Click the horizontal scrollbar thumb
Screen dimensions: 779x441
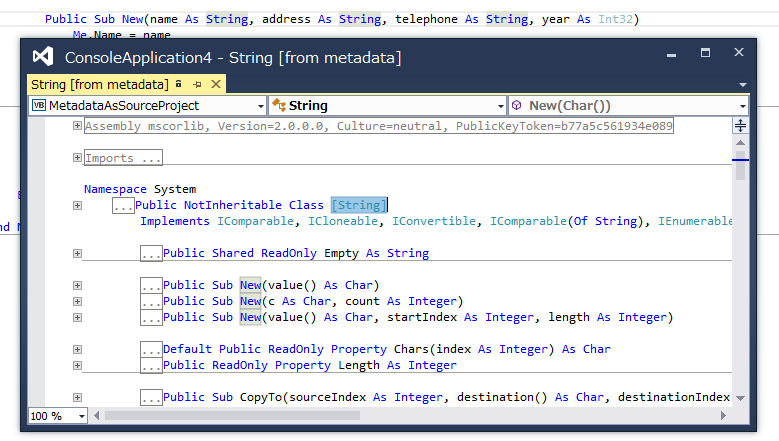point(232,415)
